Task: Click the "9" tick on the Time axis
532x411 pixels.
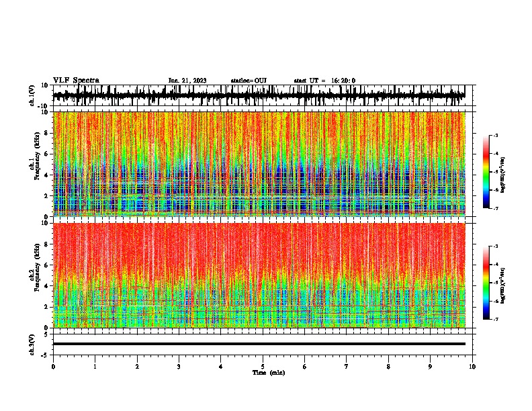Action: point(430,367)
